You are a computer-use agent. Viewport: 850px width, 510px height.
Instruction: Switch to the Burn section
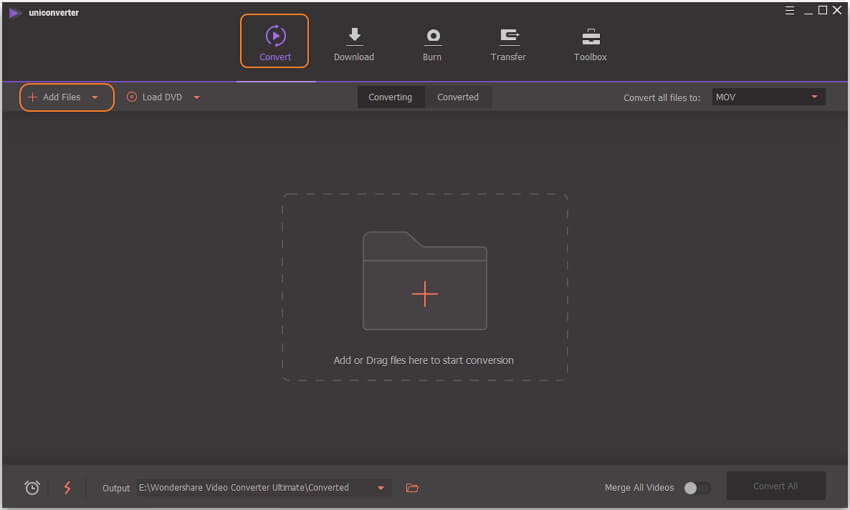(432, 43)
